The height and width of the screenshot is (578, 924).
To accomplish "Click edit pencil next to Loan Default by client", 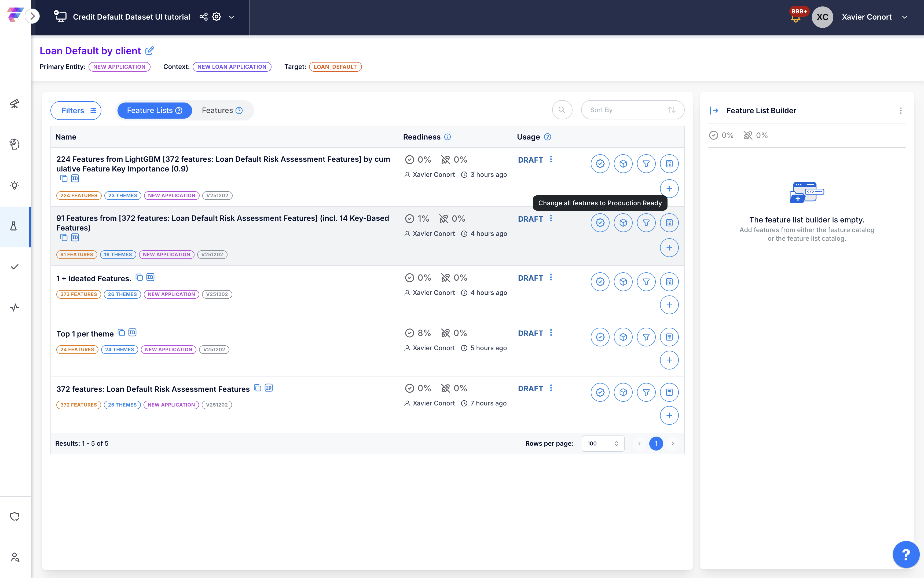I will coord(150,50).
